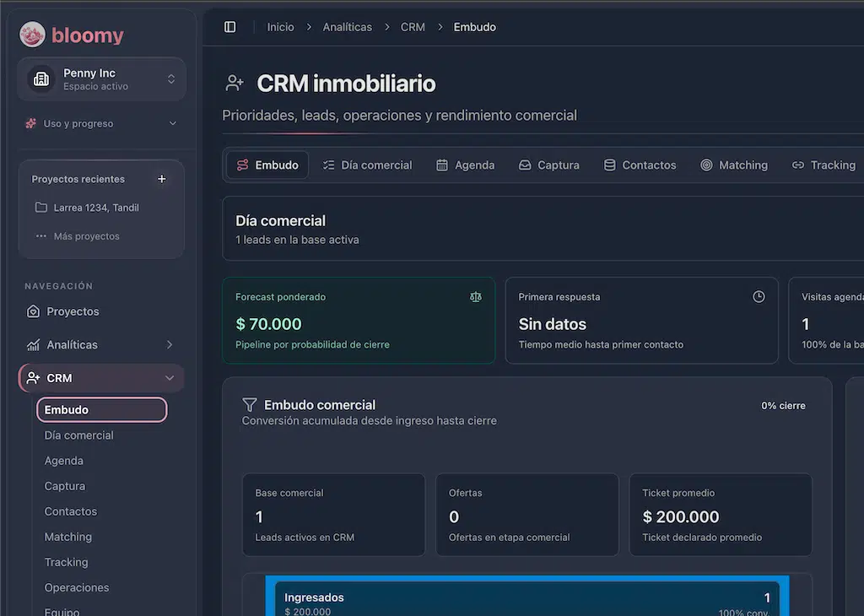864x616 pixels.
Task: Click the Analíticas chart icon
Action: [33, 345]
